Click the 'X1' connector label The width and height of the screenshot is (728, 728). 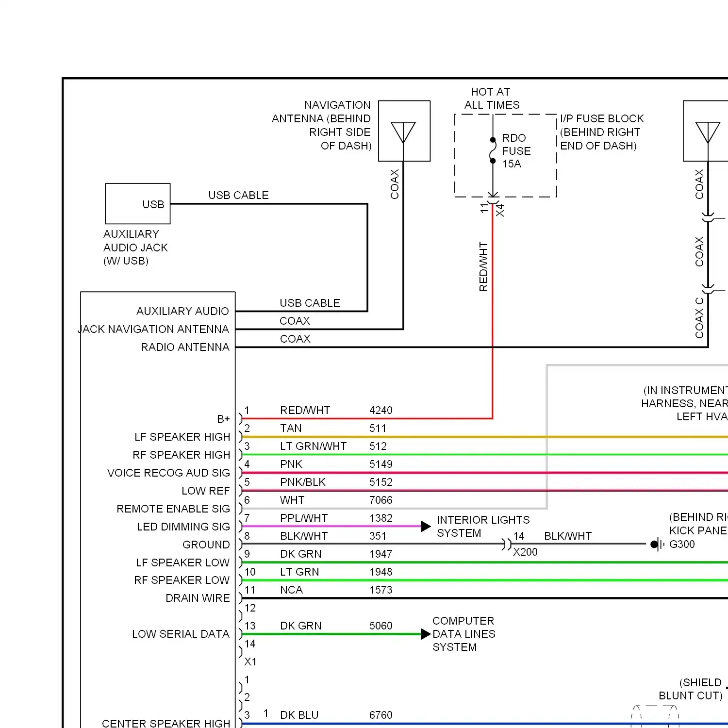pyautogui.click(x=250, y=662)
